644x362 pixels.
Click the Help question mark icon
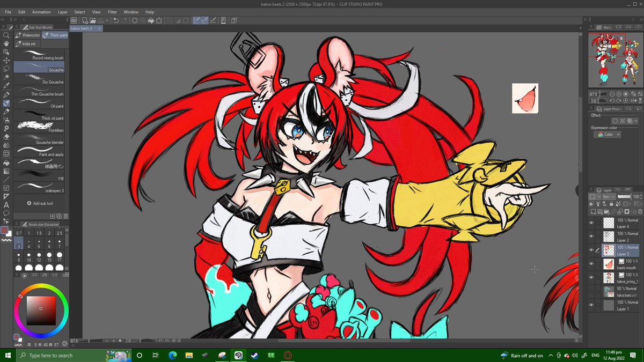coord(234,20)
